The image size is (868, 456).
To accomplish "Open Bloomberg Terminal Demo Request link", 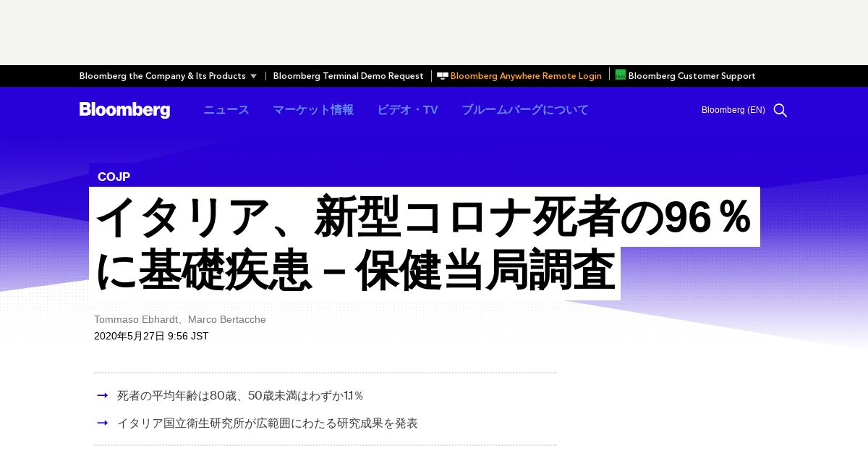I will click(x=348, y=76).
